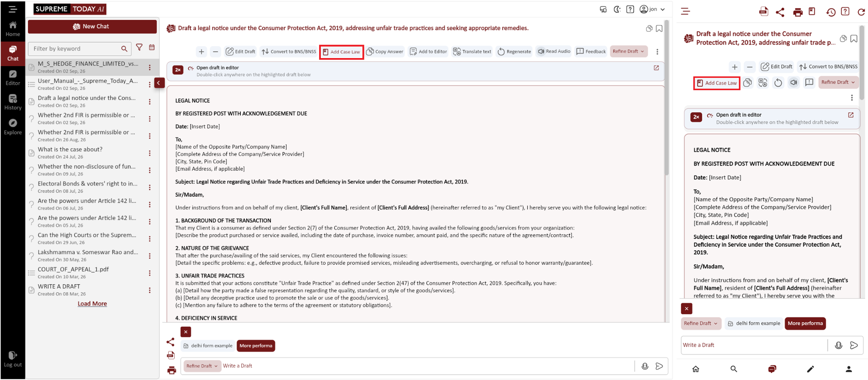Open Editor in left sidebar
This screenshot has width=868, height=380.
[13, 78]
